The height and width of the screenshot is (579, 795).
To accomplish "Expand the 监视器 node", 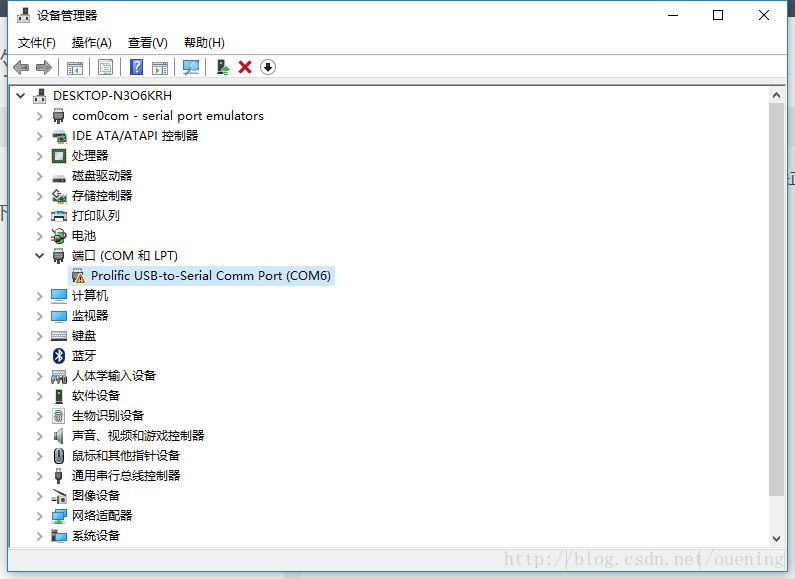I will [x=40, y=316].
